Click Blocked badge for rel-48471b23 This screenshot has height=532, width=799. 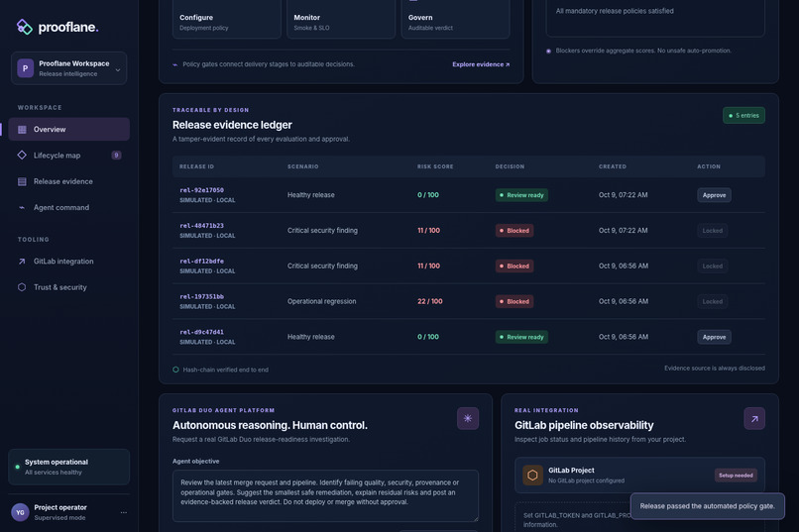(514, 231)
